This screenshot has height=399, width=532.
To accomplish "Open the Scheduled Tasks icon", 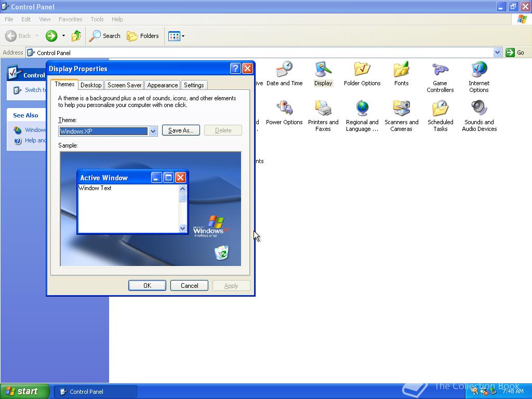I will pyautogui.click(x=440, y=116).
